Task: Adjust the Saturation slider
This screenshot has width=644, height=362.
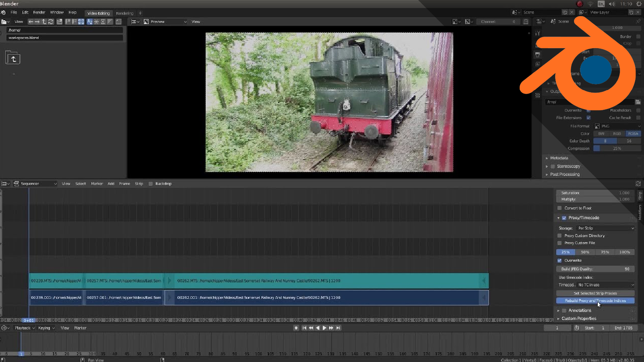Action: (595, 193)
